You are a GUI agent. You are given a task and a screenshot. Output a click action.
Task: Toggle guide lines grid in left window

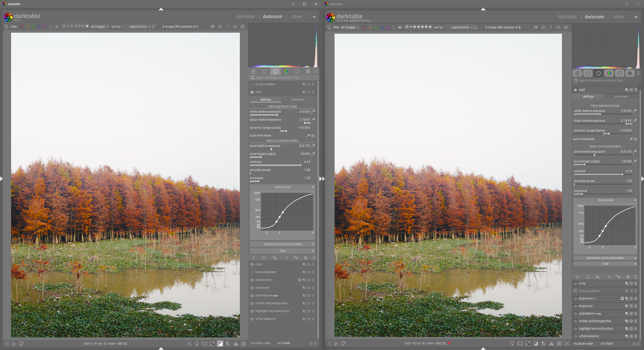(244, 344)
